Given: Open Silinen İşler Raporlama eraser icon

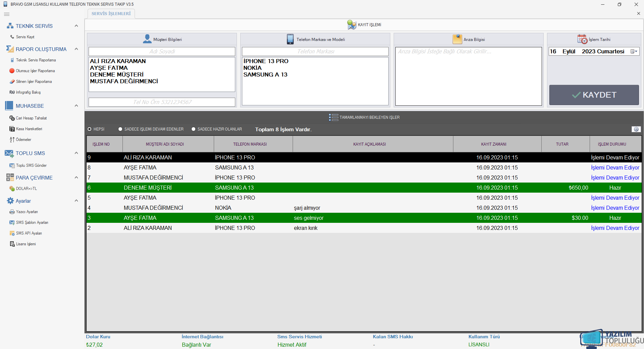Looking at the screenshot, I should click(x=12, y=82).
